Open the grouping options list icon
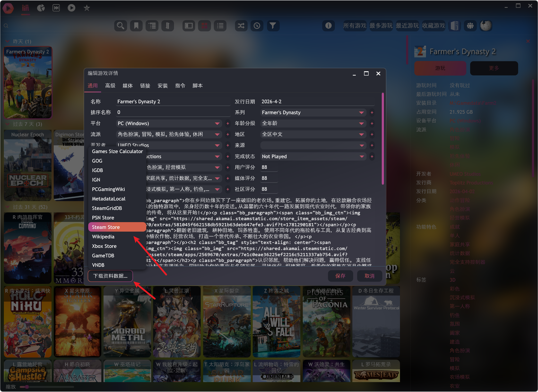The height and width of the screenshot is (392, 538). coord(152,26)
